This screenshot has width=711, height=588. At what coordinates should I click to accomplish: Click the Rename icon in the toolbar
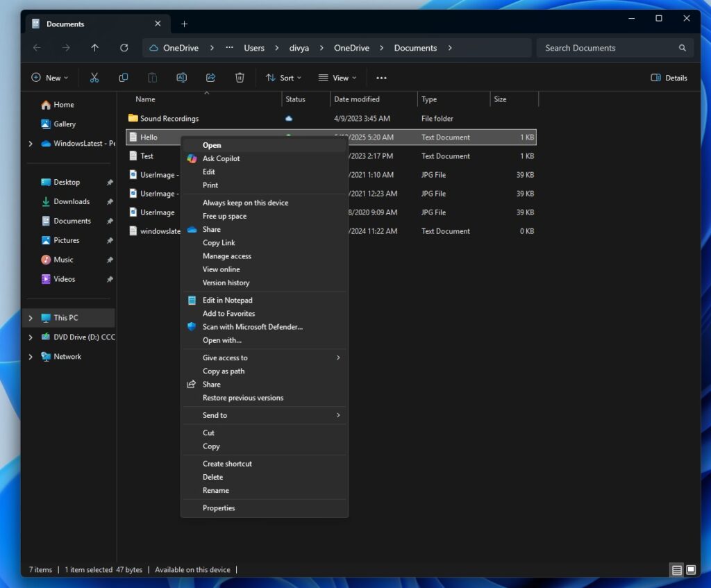tap(181, 78)
